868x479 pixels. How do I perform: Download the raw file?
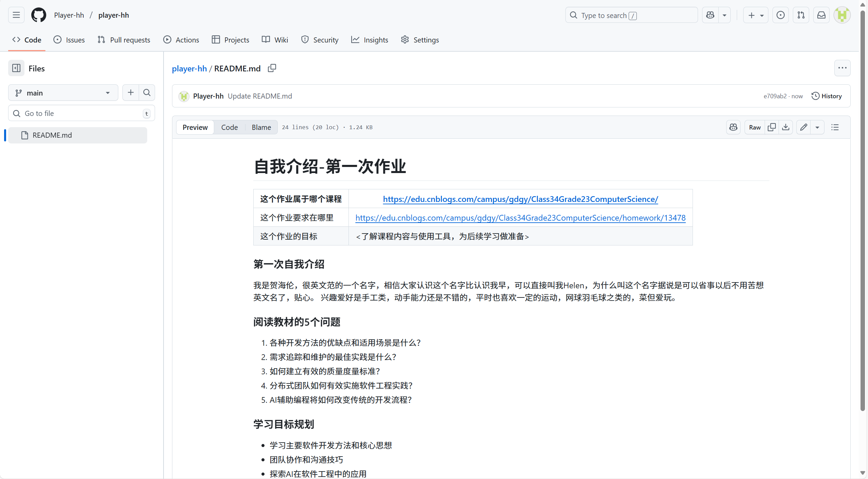coord(786,127)
